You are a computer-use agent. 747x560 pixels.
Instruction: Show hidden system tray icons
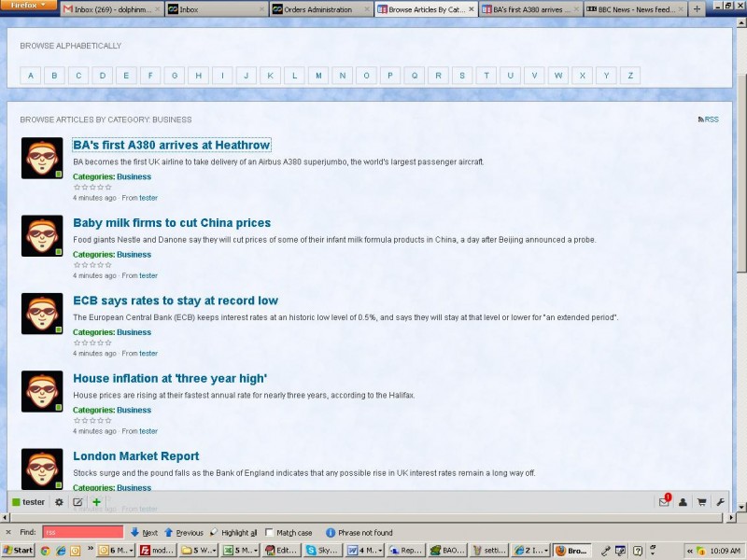click(x=689, y=551)
